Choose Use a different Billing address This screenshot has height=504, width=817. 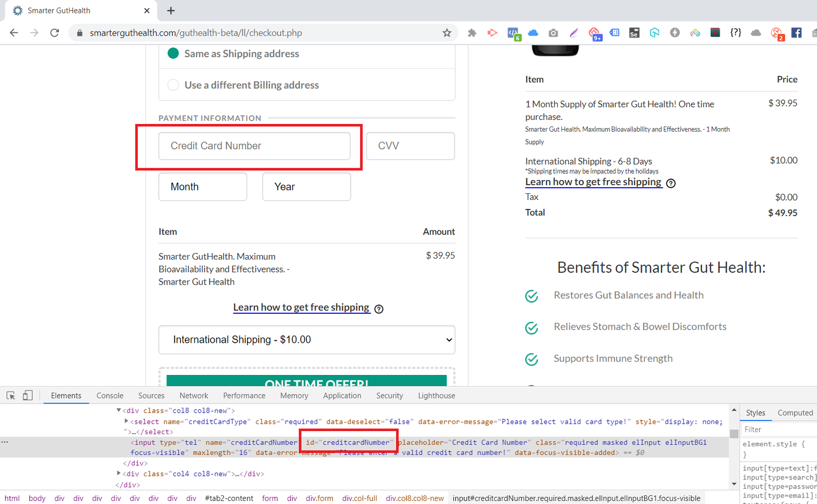coord(174,85)
